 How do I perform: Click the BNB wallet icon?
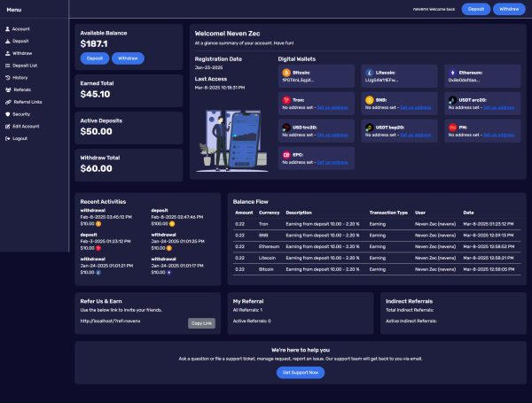[x=369, y=100]
